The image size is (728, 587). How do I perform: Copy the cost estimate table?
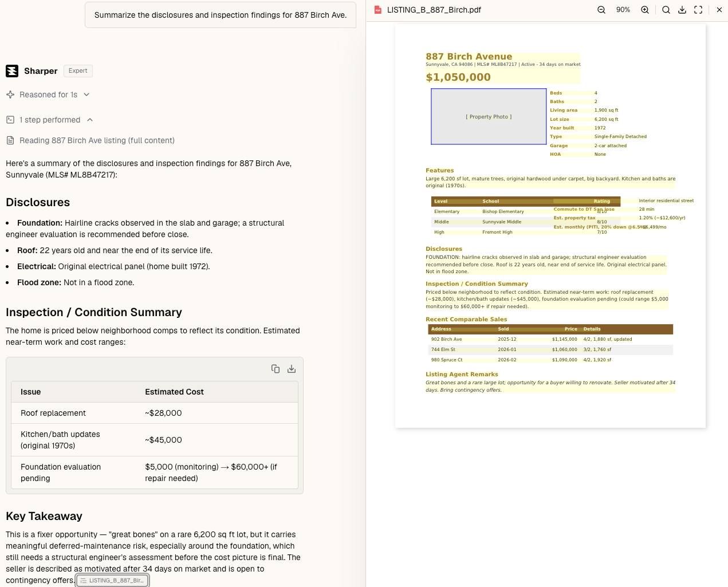coord(276,369)
